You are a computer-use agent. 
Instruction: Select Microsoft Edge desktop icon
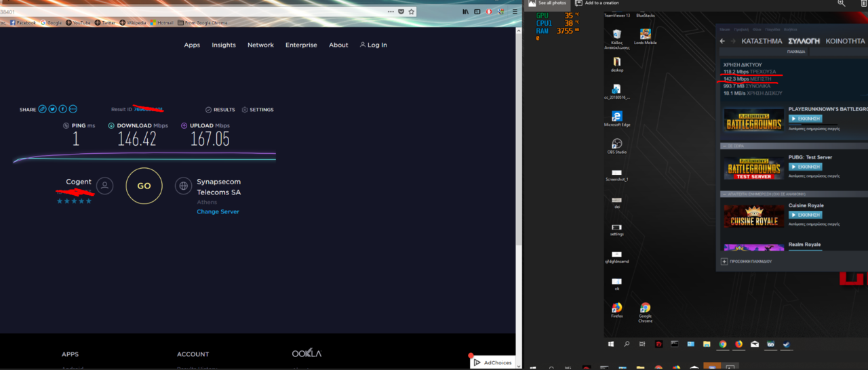(616, 117)
